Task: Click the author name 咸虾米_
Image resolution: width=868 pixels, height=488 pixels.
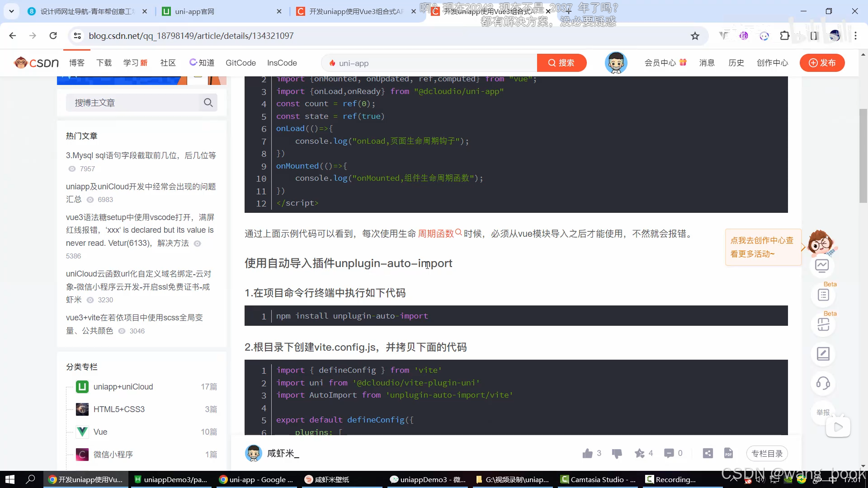Action: tap(283, 453)
